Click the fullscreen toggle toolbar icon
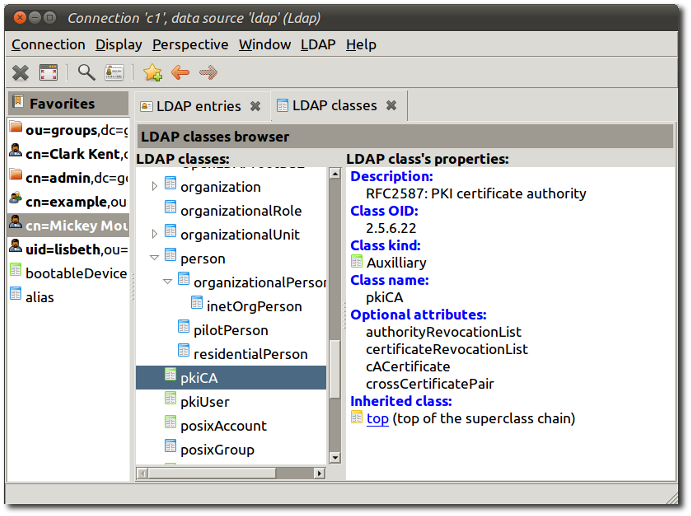 [x=48, y=72]
